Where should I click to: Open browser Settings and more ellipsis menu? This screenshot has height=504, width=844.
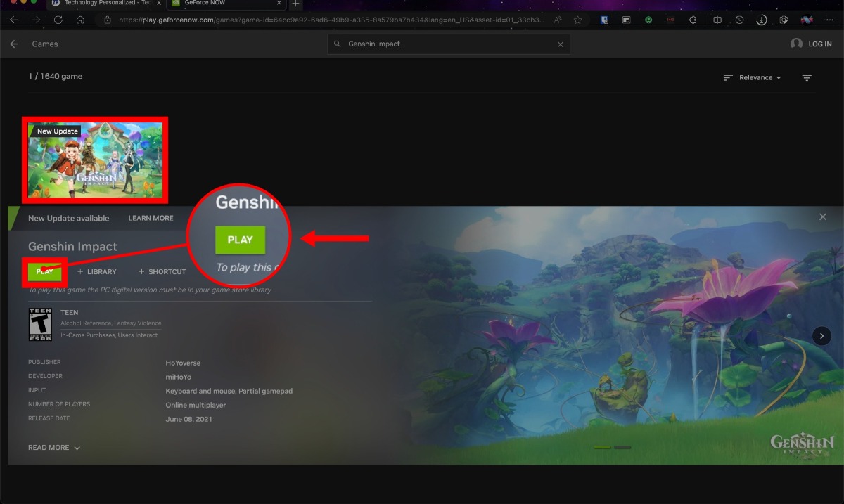[x=830, y=20]
